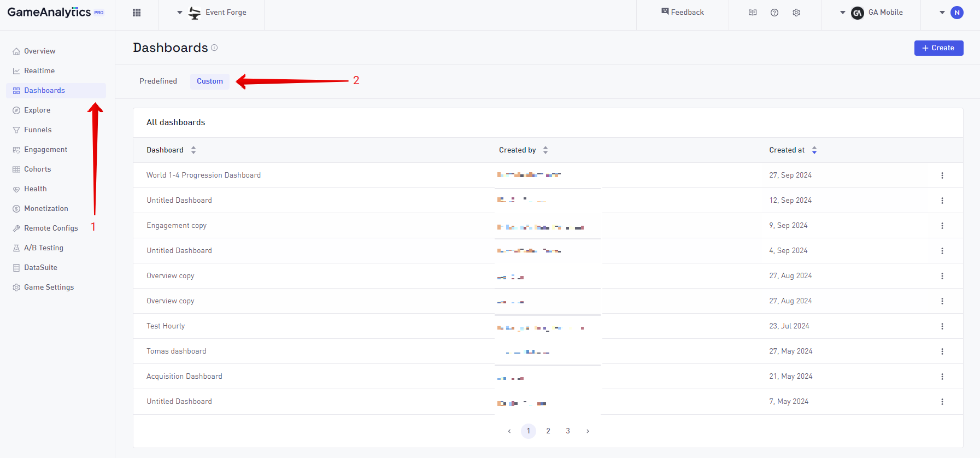Open options for Untitled Dashboard dated 12 Sep 2024
980x458 pixels.
pos(942,201)
